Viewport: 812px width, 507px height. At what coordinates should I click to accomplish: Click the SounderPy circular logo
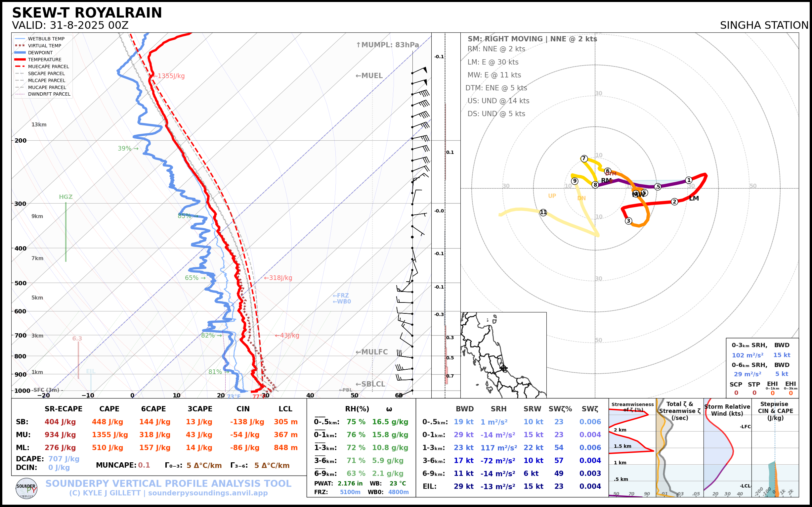(26, 488)
